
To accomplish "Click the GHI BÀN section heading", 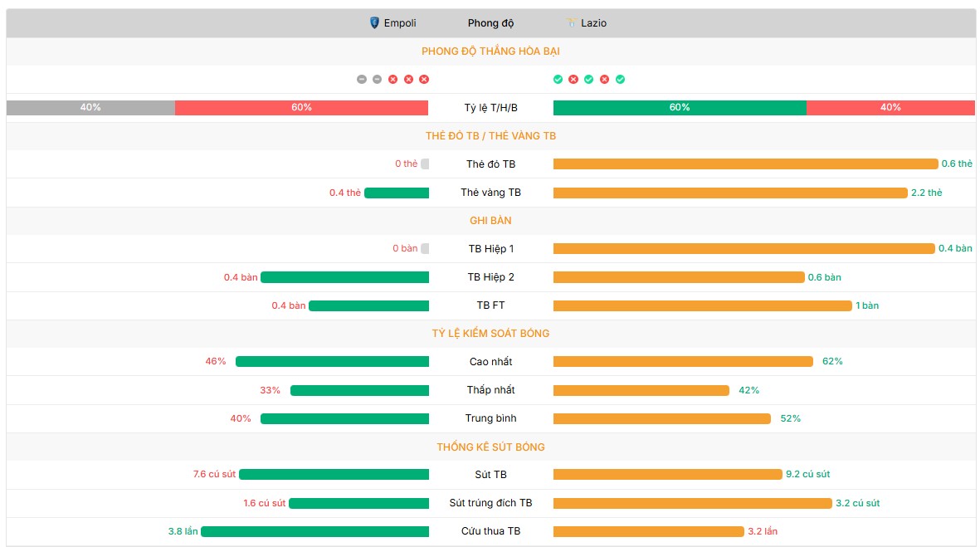I will tap(490, 220).
